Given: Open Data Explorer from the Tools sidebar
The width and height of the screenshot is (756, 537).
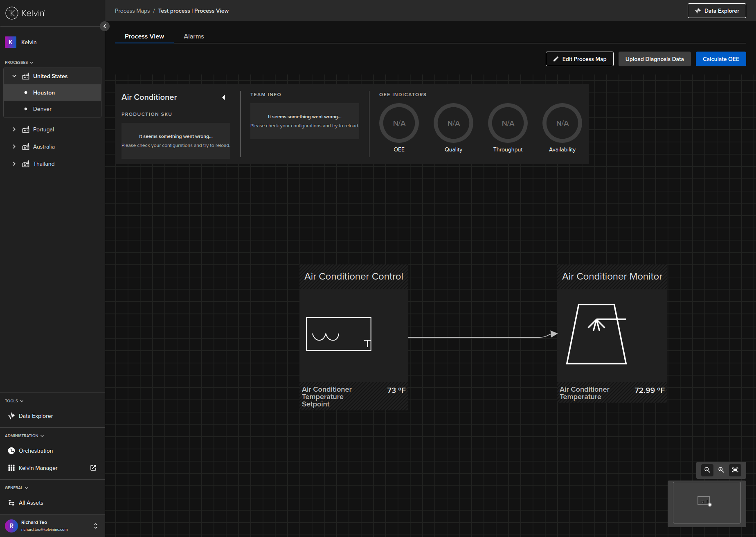Looking at the screenshot, I should pos(36,416).
